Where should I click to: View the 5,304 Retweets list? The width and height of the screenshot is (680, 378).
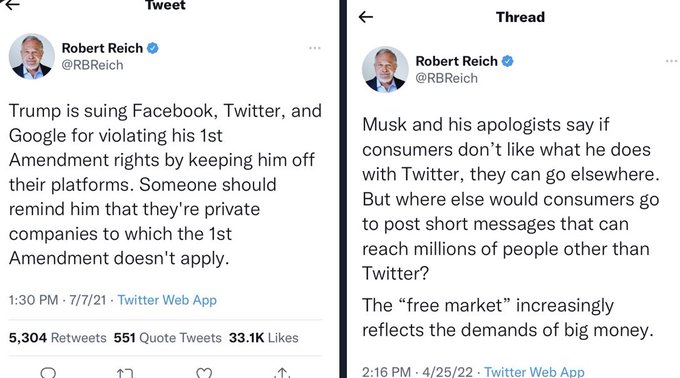[58, 338]
